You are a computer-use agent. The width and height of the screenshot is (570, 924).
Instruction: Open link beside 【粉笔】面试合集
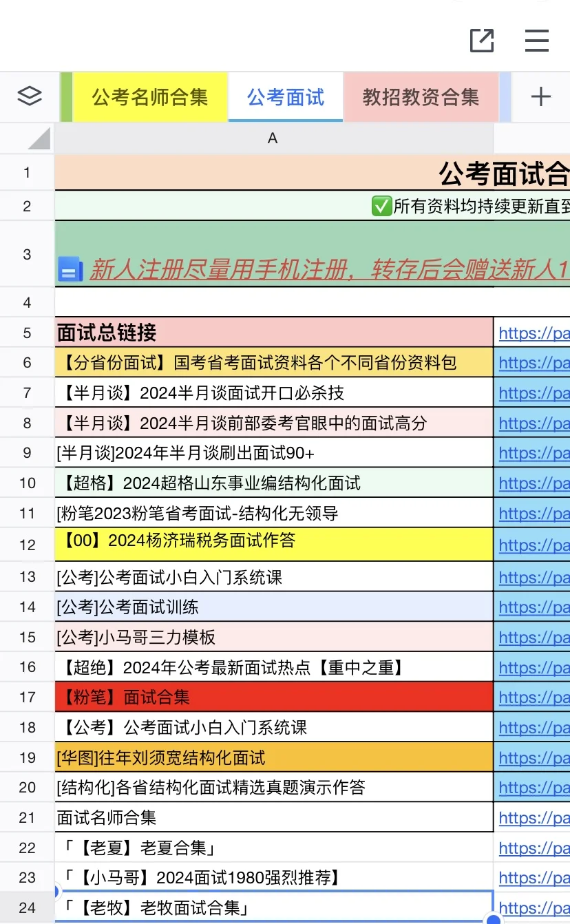coord(534,697)
